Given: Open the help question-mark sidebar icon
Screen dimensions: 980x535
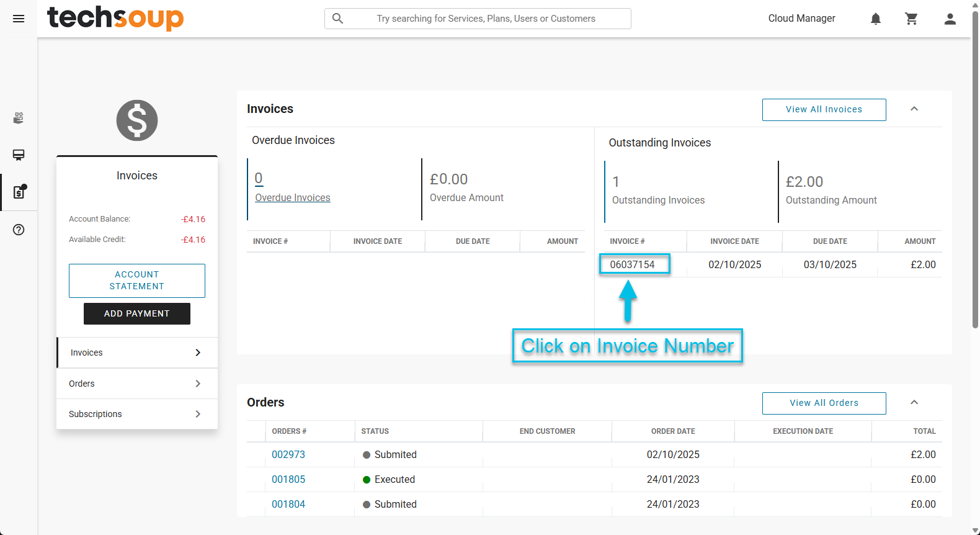Looking at the screenshot, I should point(19,230).
